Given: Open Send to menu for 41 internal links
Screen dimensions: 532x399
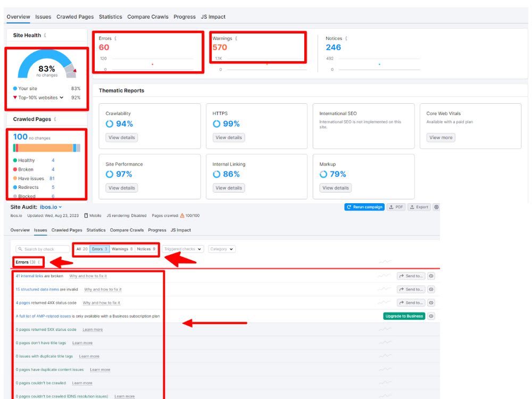Looking at the screenshot, I should pyautogui.click(x=411, y=276).
